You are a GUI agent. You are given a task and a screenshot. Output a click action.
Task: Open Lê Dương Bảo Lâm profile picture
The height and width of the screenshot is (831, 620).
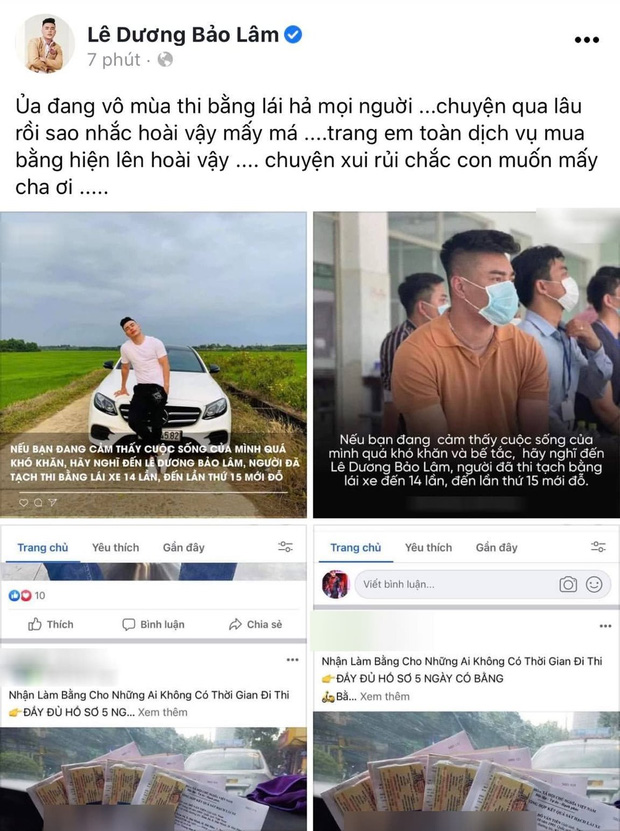(x=45, y=43)
